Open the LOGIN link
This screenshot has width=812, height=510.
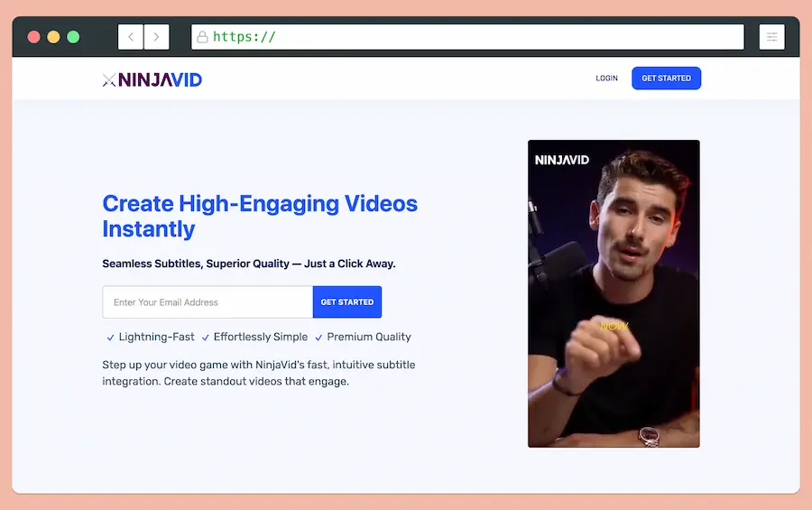pos(606,79)
